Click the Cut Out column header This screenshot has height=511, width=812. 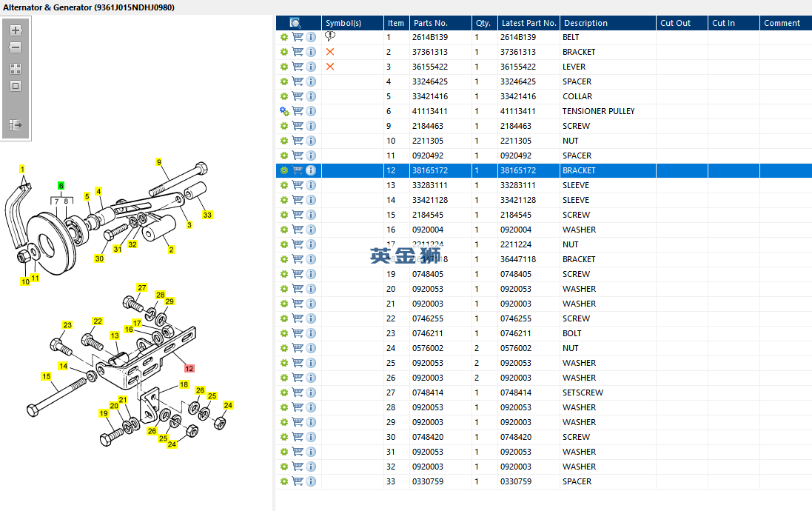(x=682, y=23)
